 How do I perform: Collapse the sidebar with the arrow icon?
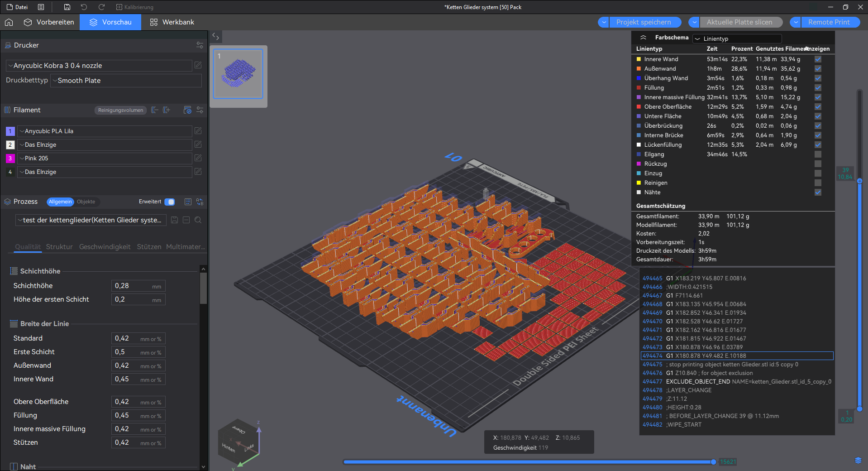coord(215,37)
